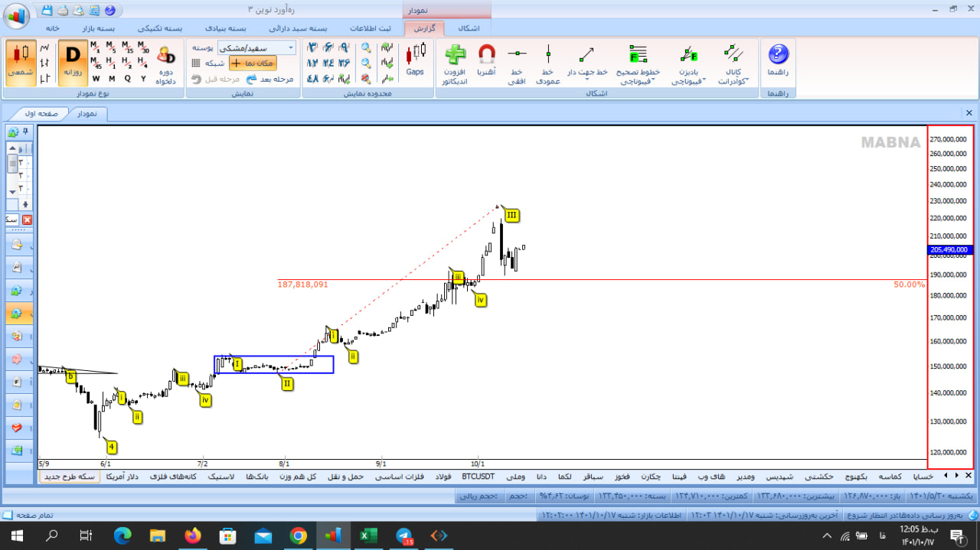This screenshot has height=550, width=980.
Task: Switch to فولاد bottom tab
Action: point(443,476)
